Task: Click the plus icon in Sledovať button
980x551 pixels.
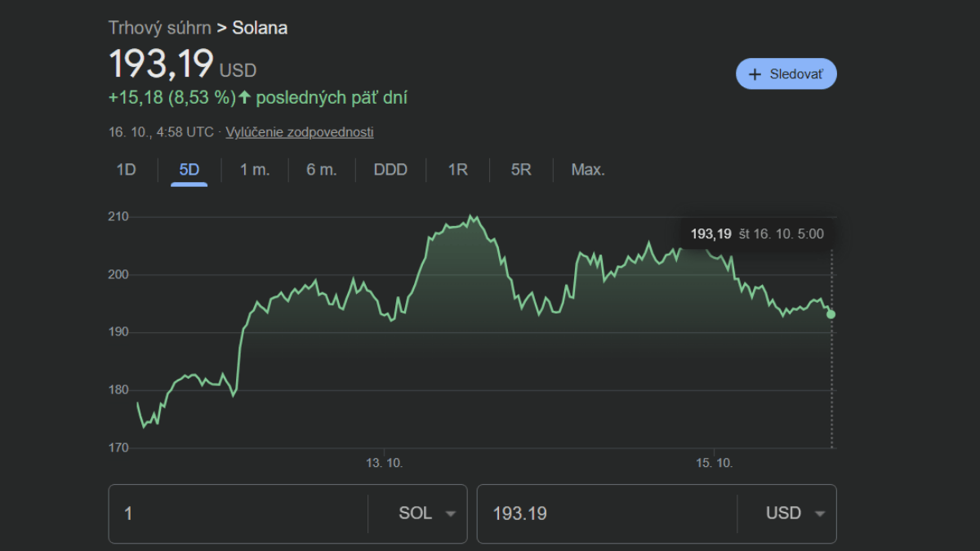Action: click(755, 74)
